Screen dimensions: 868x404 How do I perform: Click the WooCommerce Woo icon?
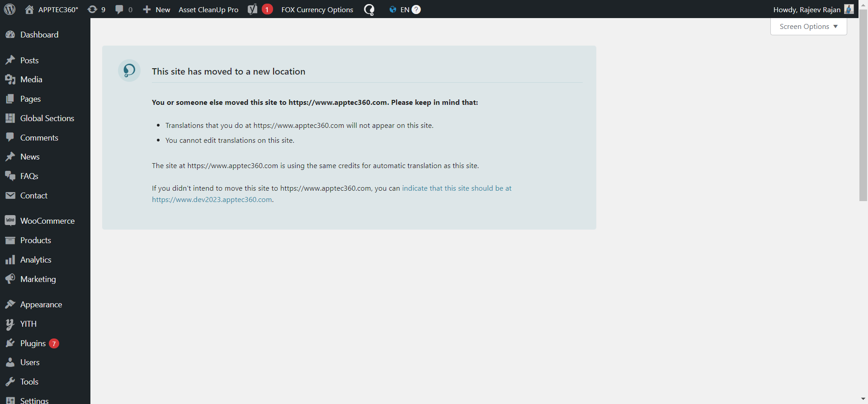(x=10, y=221)
